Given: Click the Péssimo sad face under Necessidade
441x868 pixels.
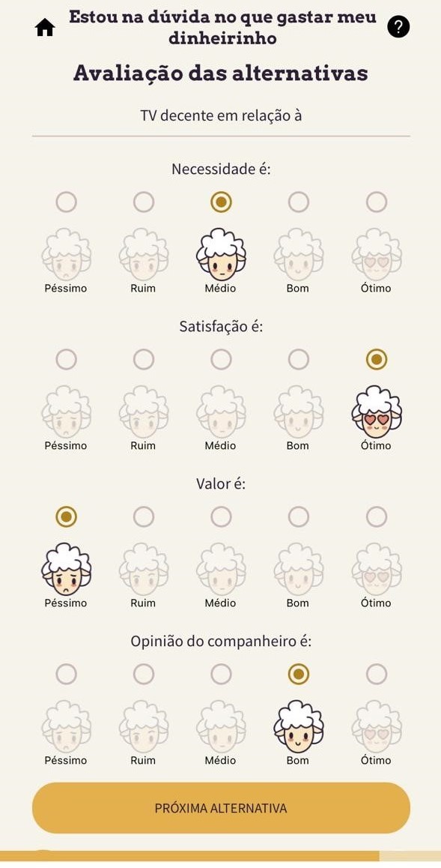Looking at the screenshot, I should 67,254.
